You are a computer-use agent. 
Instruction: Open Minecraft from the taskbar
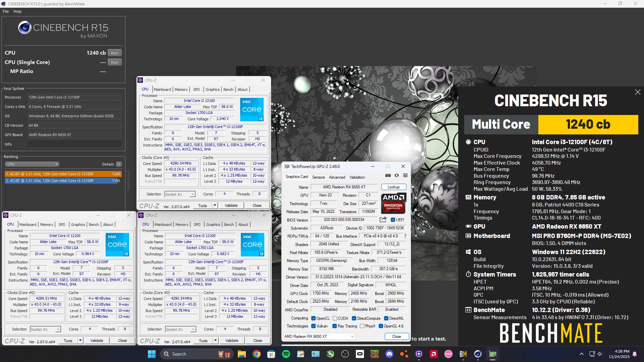tap(375, 354)
